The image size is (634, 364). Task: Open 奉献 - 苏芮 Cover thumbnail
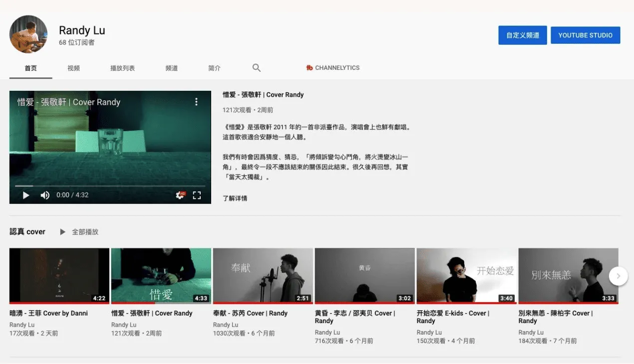coord(263,275)
